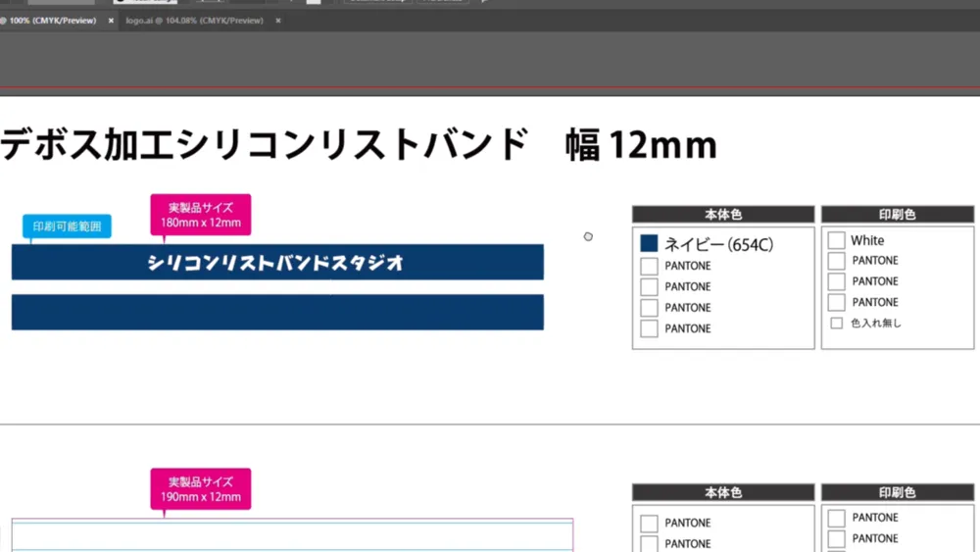Check the PANTONE box directly below ネイビー swatch
The height and width of the screenshot is (552, 980).
click(x=649, y=266)
